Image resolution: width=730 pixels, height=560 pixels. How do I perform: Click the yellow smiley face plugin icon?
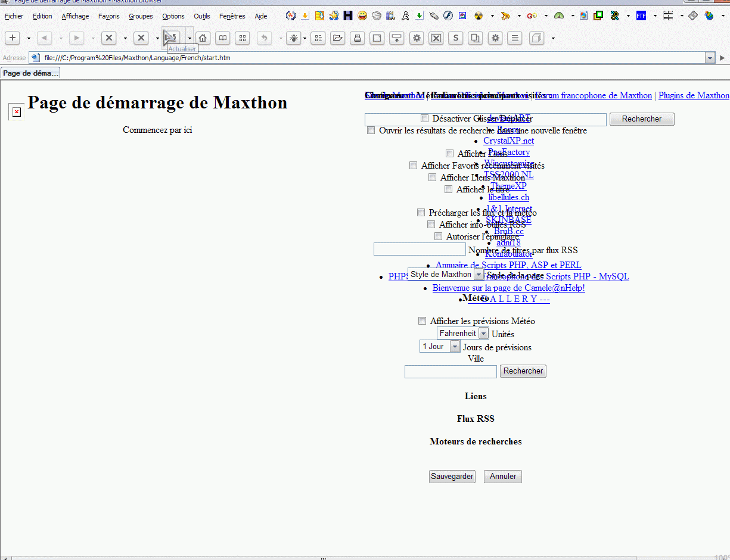tap(362, 16)
